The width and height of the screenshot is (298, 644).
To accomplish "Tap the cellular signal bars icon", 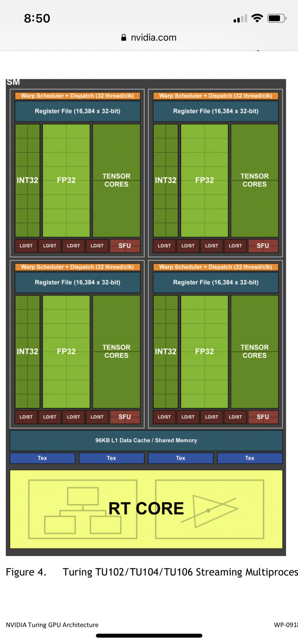I will pos(240,18).
